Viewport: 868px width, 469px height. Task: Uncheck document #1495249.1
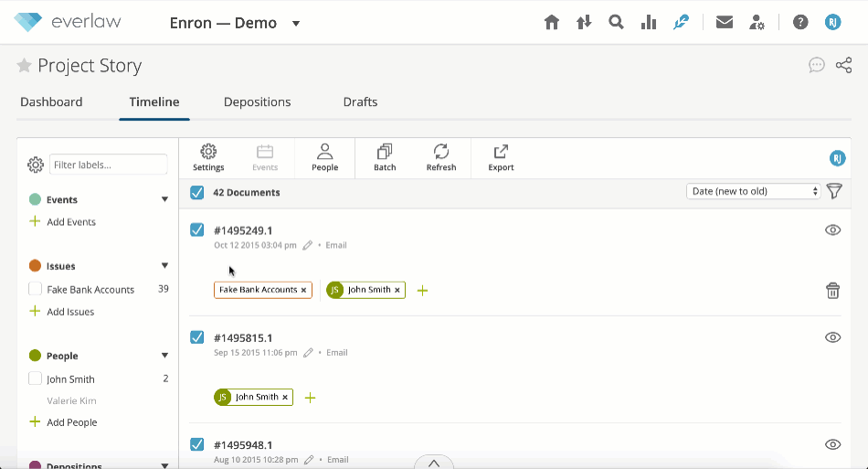coord(196,229)
